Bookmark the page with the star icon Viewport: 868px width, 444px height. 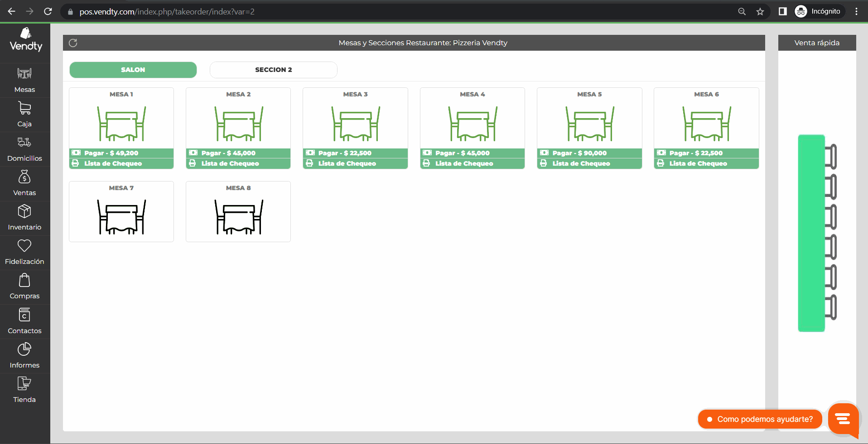coord(760,12)
